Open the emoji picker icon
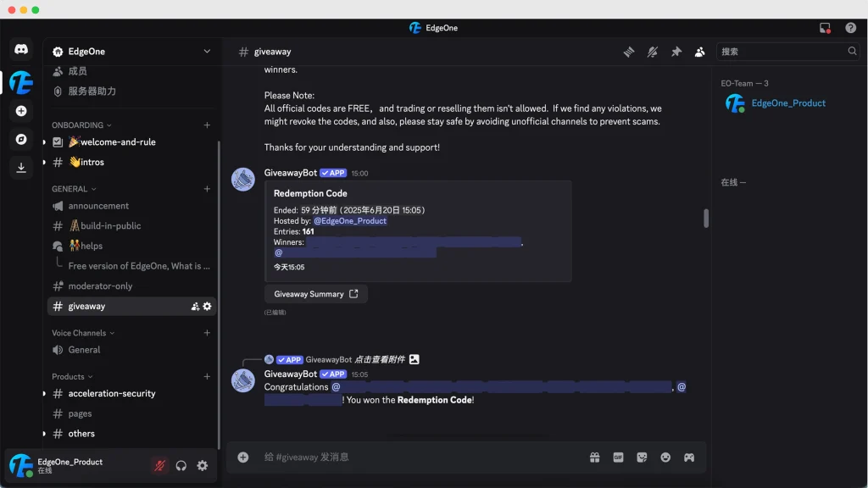868x488 pixels. pyautogui.click(x=665, y=457)
